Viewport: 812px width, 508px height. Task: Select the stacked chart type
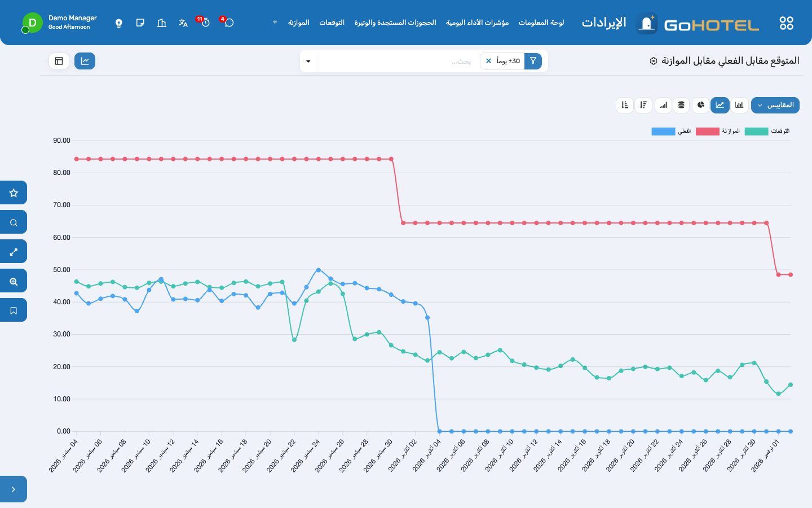point(682,105)
